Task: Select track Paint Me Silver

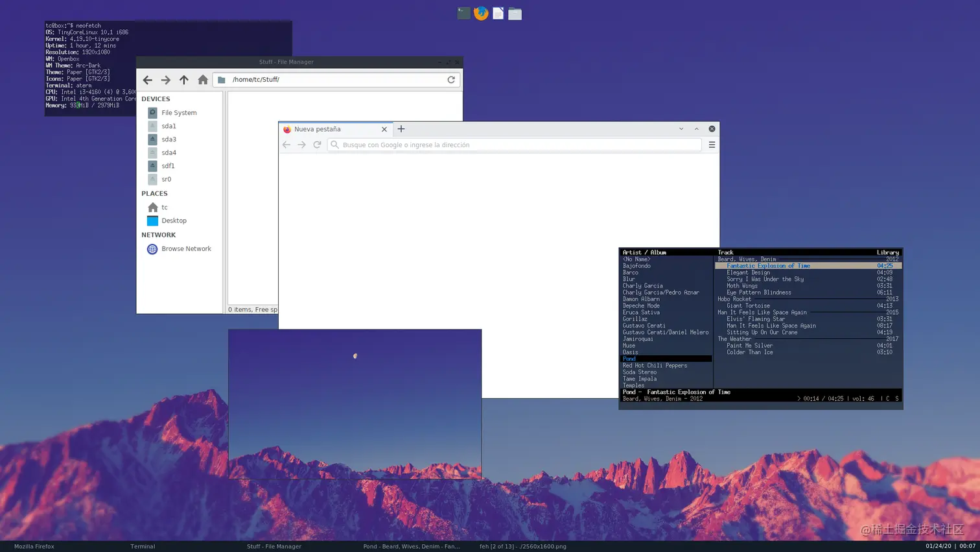Action: 749,346
